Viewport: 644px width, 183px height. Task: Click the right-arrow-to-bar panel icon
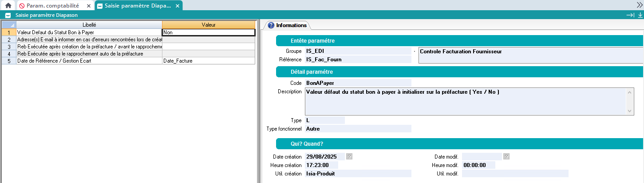click(630, 15)
